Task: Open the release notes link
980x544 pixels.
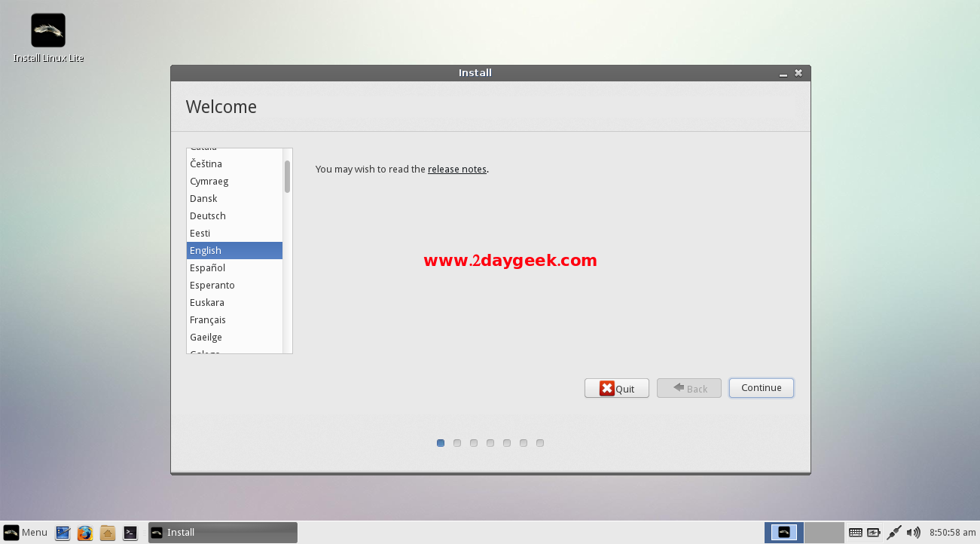Action: point(456,170)
